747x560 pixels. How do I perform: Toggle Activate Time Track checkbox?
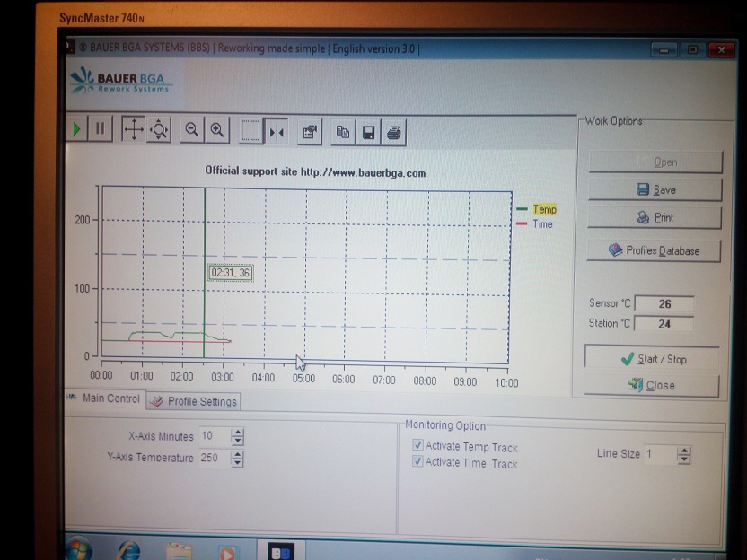pos(417,462)
